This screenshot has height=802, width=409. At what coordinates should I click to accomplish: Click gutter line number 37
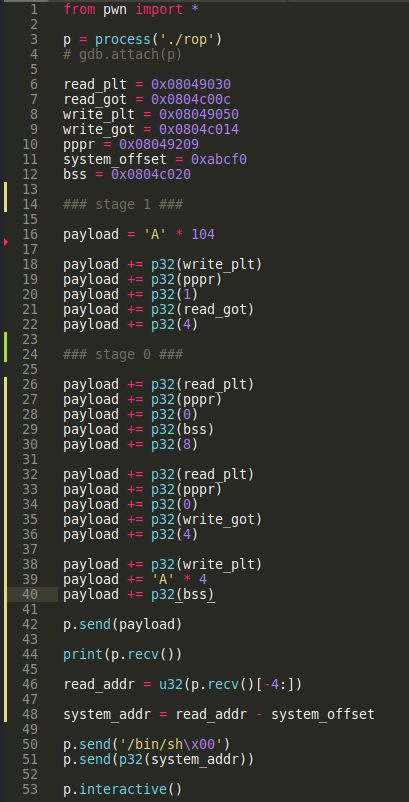point(30,549)
